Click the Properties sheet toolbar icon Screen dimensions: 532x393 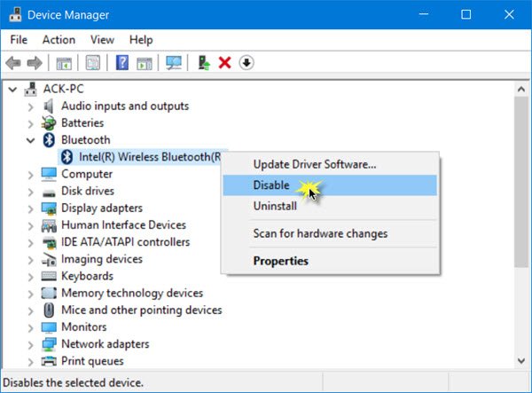coord(93,63)
